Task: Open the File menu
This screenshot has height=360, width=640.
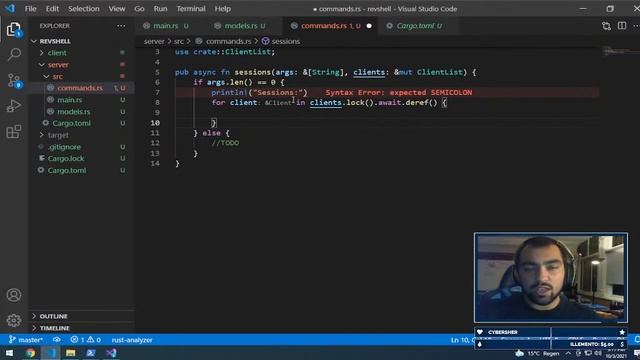Action: click(31, 9)
